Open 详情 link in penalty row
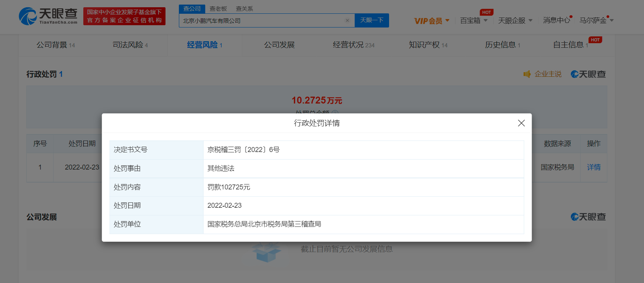Screen dimensions: 644x283 [x=594, y=167]
